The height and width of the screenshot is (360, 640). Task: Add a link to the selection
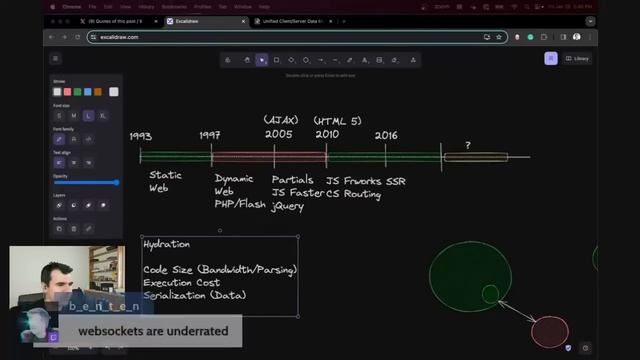point(89,229)
